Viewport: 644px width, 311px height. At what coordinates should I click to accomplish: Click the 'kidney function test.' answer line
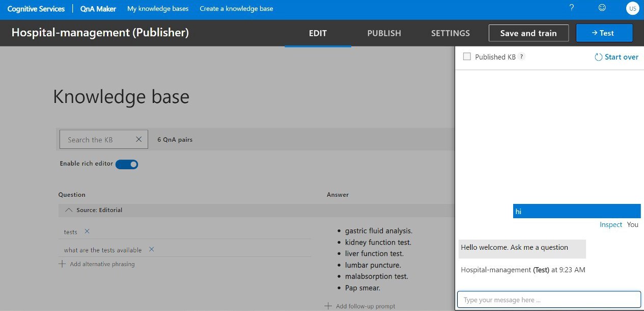point(378,242)
